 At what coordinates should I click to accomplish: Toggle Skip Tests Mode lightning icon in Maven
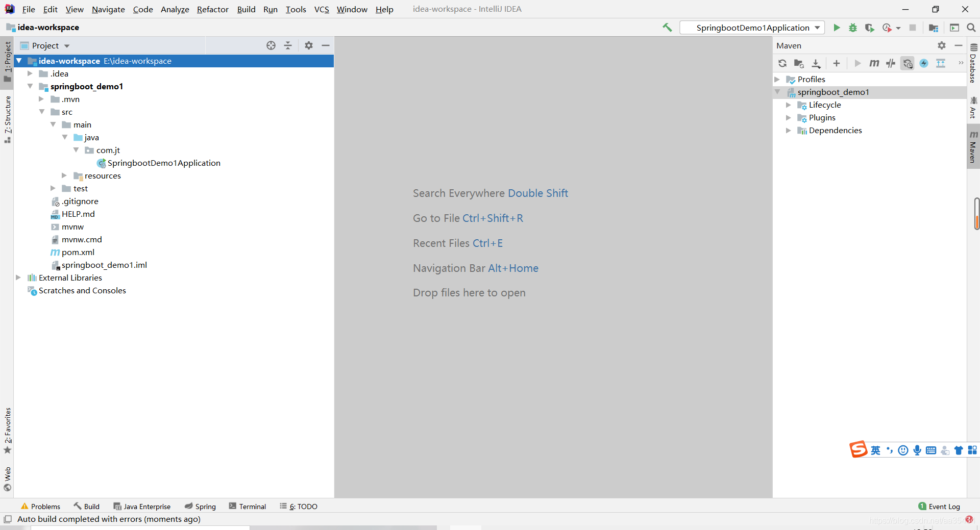pos(924,63)
